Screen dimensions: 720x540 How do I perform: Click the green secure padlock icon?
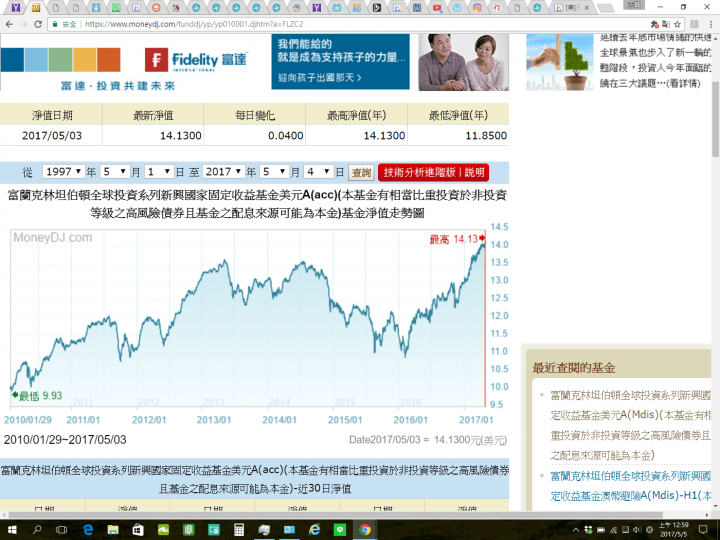(55, 24)
